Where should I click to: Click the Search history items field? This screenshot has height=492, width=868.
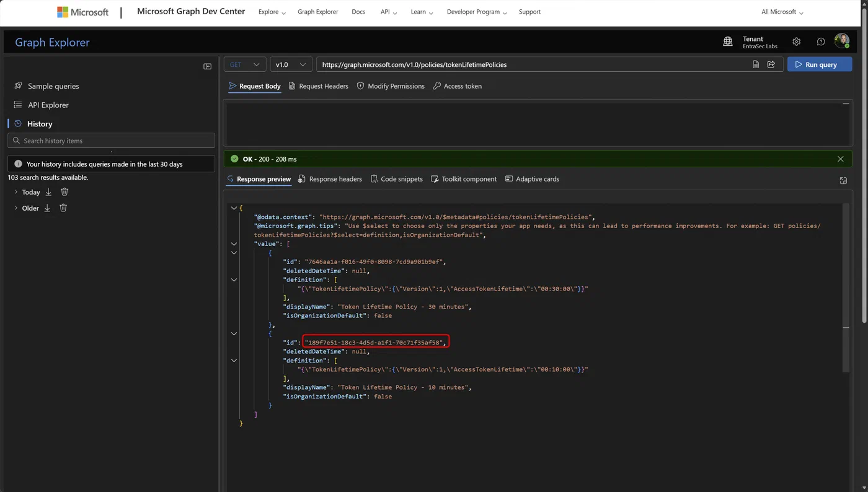pyautogui.click(x=112, y=141)
